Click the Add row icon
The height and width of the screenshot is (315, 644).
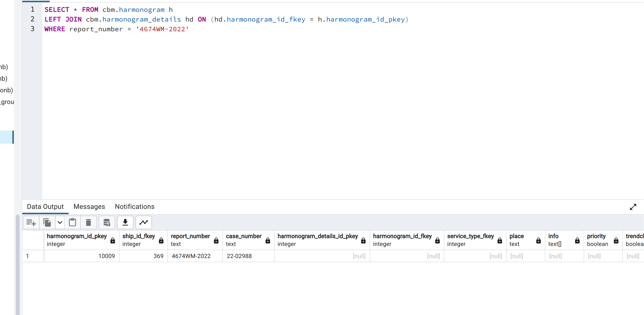pos(31,222)
